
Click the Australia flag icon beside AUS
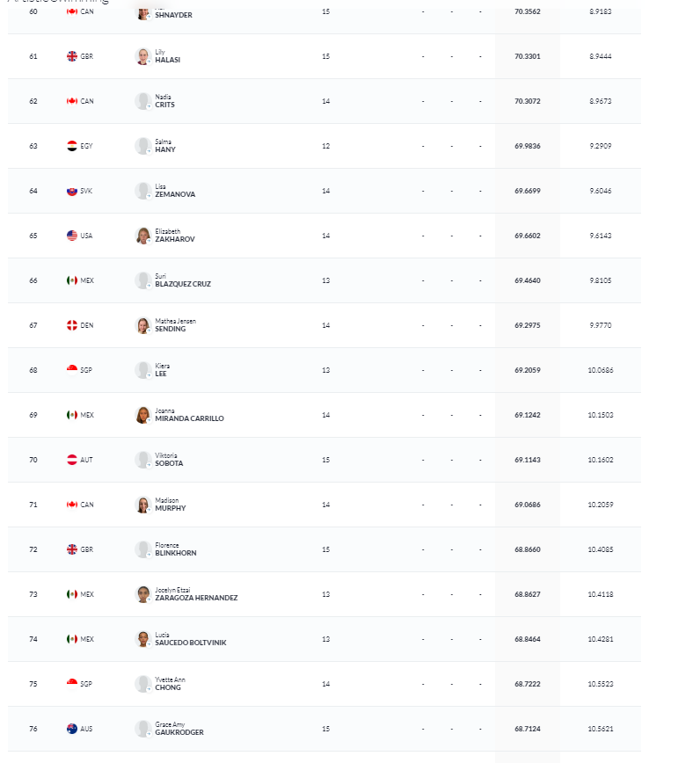coord(72,729)
